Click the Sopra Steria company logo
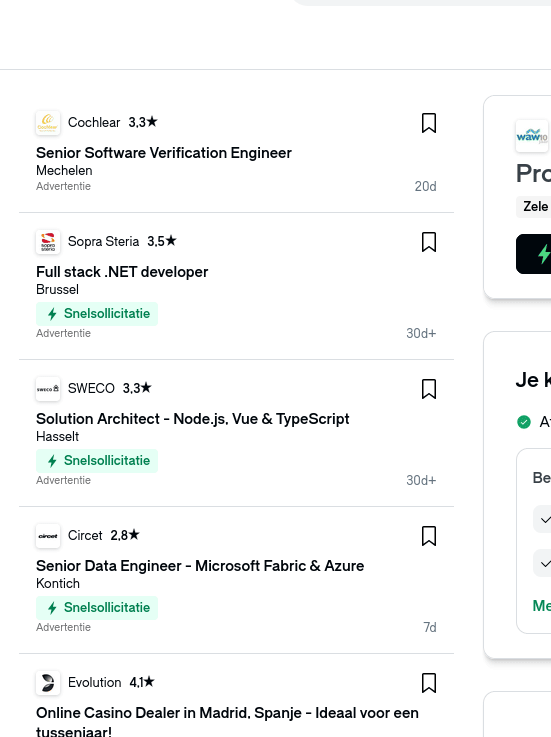This screenshot has height=737, width=551. point(48,242)
